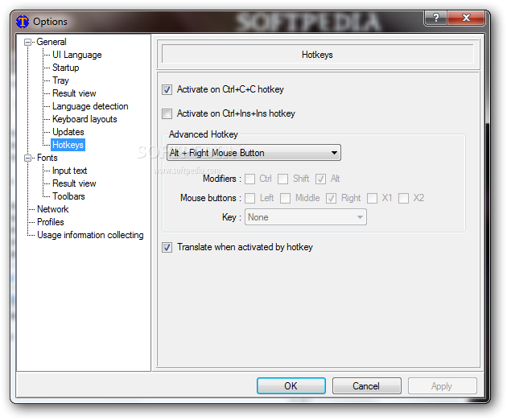The width and height of the screenshot is (507, 420).
Task: Click the Cancel button
Action: [x=366, y=385]
